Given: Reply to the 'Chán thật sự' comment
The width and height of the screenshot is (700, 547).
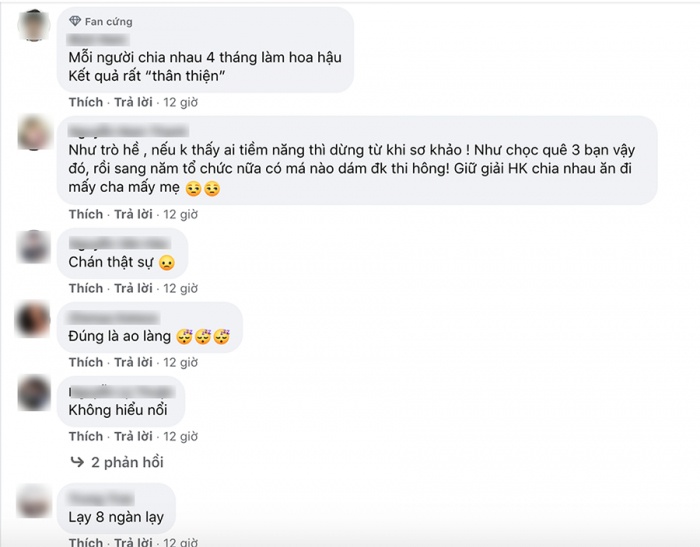Looking at the screenshot, I should (133, 288).
